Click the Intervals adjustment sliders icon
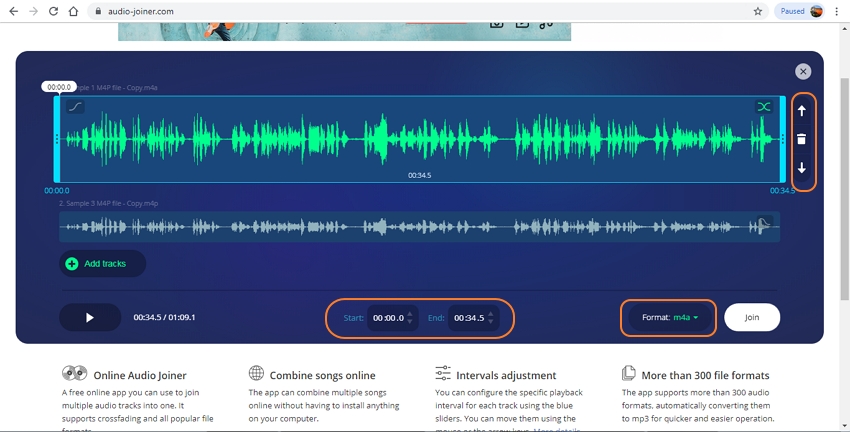The width and height of the screenshot is (850, 432). point(443,373)
